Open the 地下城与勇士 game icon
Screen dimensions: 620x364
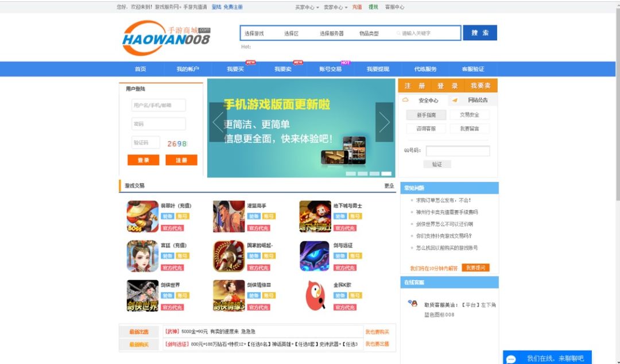coord(315,216)
